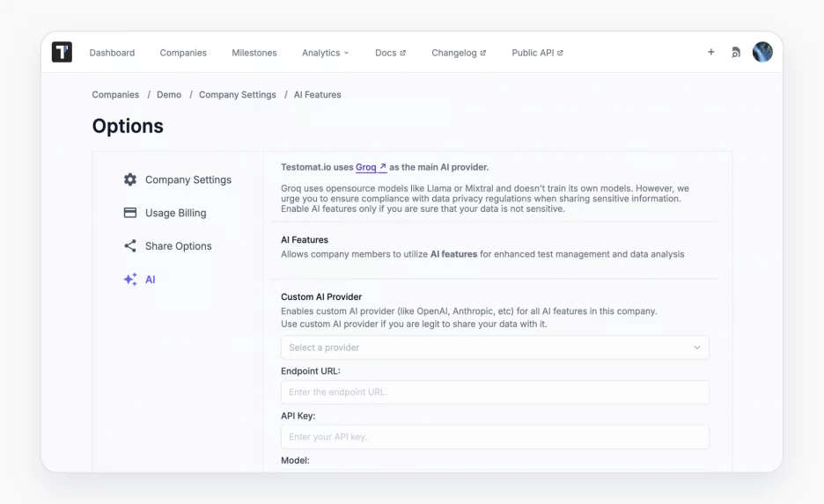The width and height of the screenshot is (824, 504).
Task: Focus the API Key input field
Action: coord(495,437)
